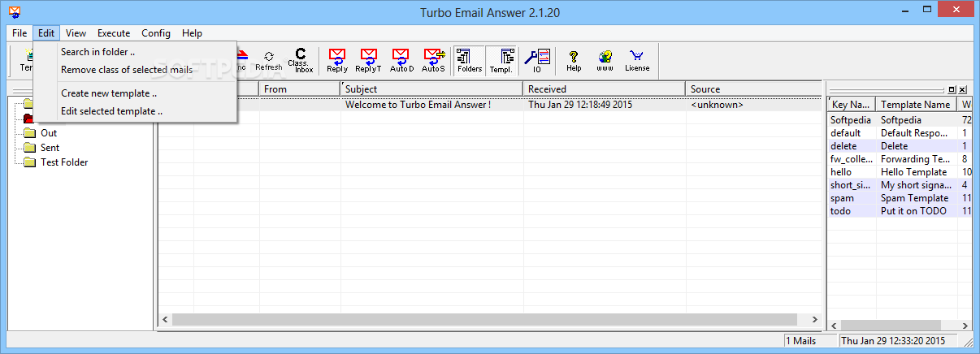This screenshot has height=354, width=980.
Task: Click the '<unknown>' source cell
Action: [717, 105]
